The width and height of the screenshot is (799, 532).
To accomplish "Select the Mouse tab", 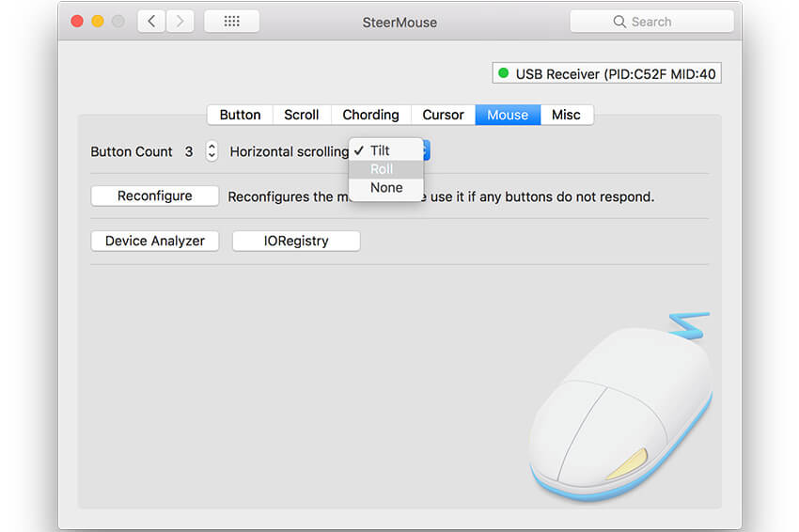I will tap(508, 115).
